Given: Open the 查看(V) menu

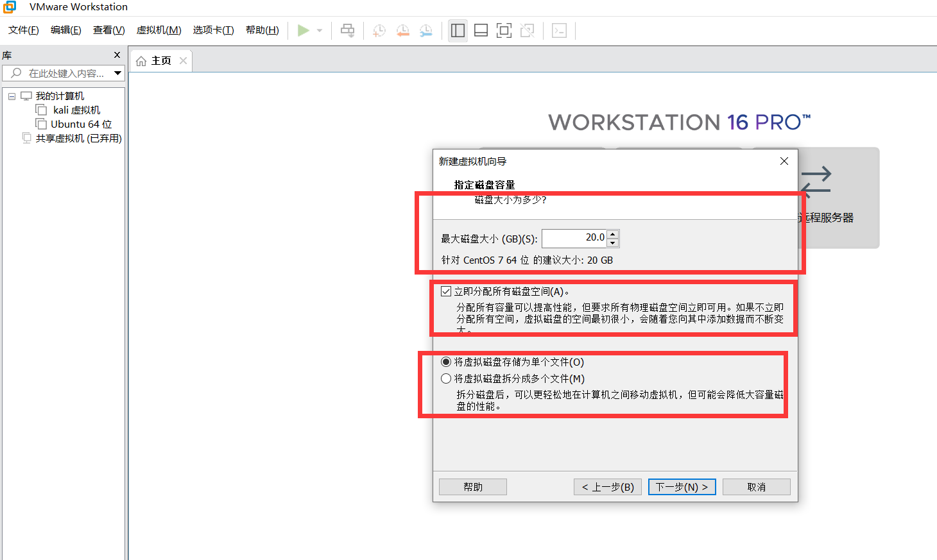Looking at the screenshot, I should click(x=109, y=30).
